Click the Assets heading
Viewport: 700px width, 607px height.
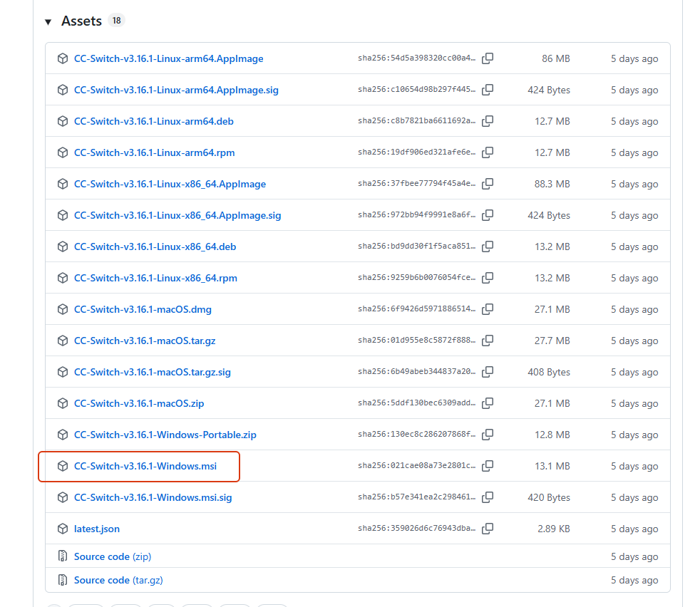[81, 21]
